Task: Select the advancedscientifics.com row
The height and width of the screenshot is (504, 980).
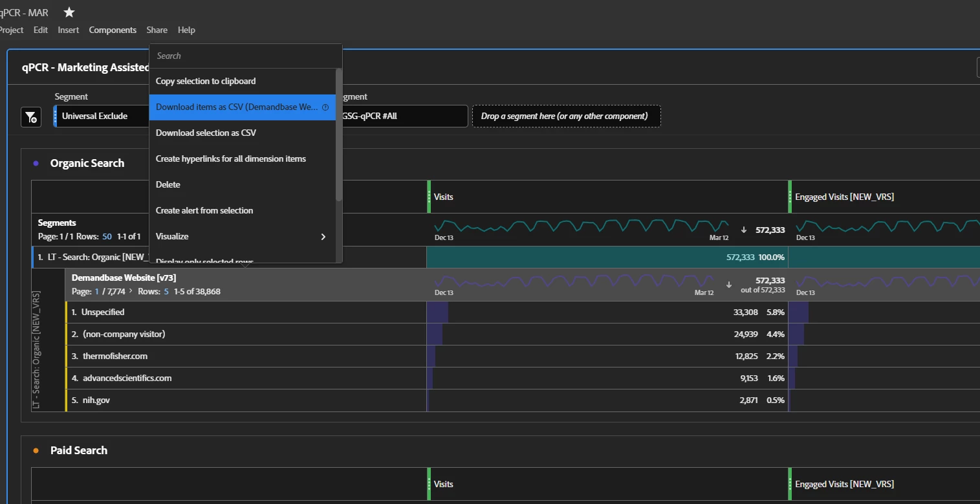Action: tap(246, 378)
